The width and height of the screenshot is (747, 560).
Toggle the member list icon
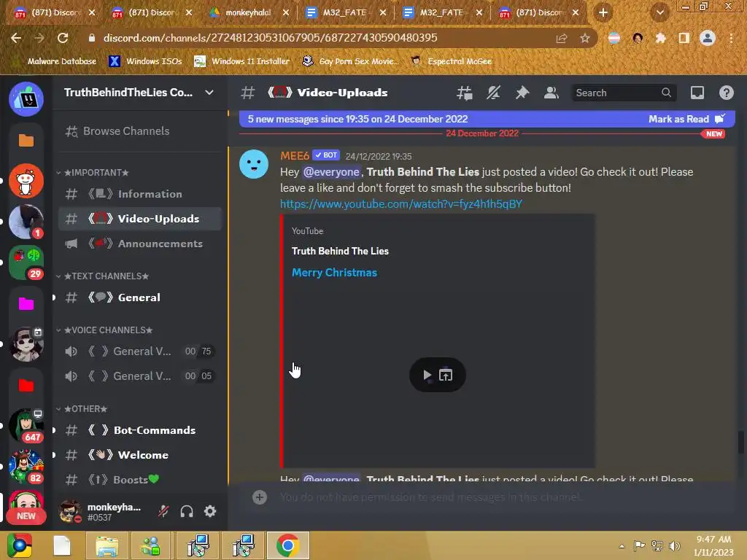point(551,93)
